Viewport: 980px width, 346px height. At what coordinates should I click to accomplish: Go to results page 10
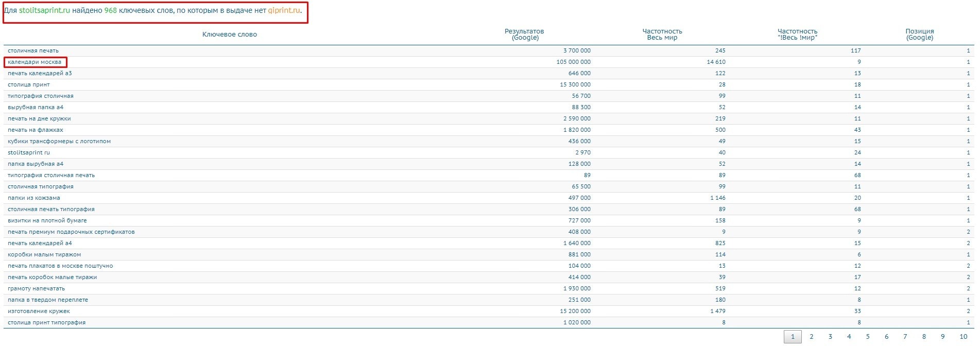pyautogui.click(x=963, y=337)
